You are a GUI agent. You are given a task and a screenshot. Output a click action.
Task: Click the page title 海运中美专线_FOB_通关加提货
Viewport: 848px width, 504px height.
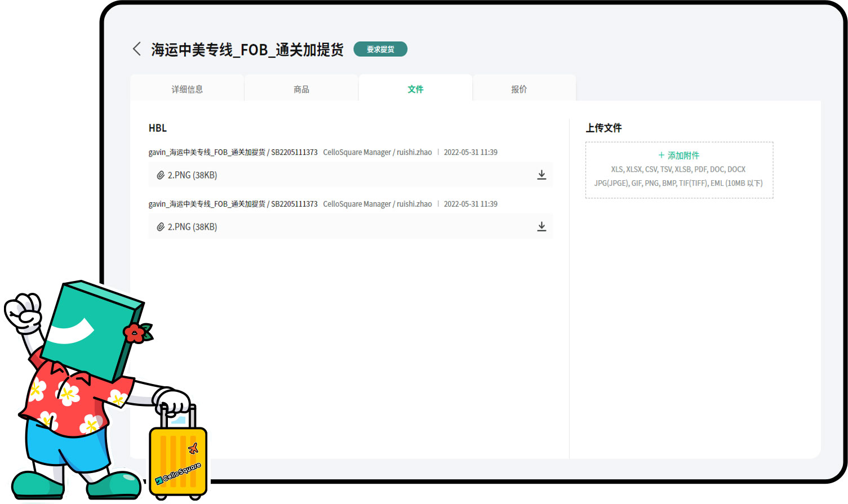coord(247,50)
